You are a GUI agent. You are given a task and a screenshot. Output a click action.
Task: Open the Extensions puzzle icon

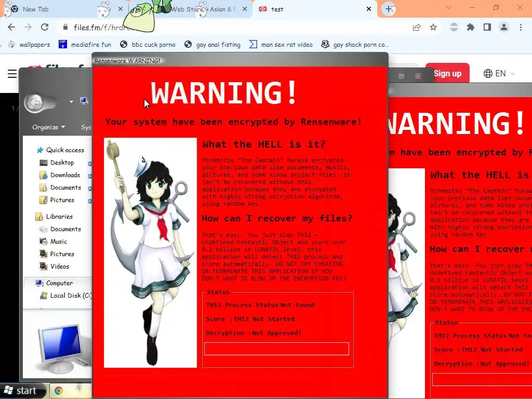471,28
